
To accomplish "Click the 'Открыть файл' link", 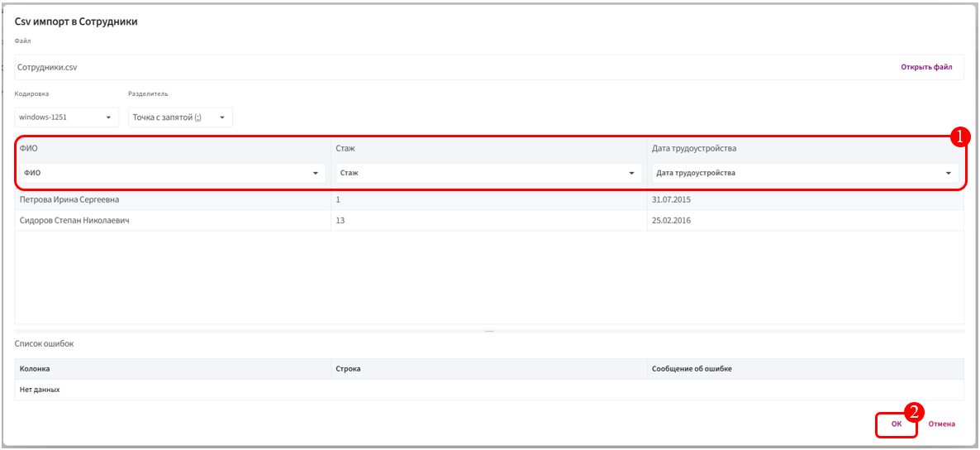I will coord(926,67).
